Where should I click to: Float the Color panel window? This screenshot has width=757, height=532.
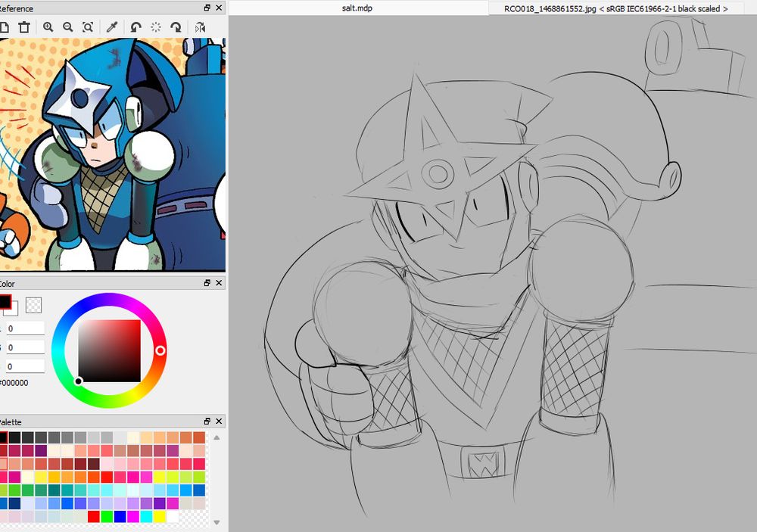207,283
